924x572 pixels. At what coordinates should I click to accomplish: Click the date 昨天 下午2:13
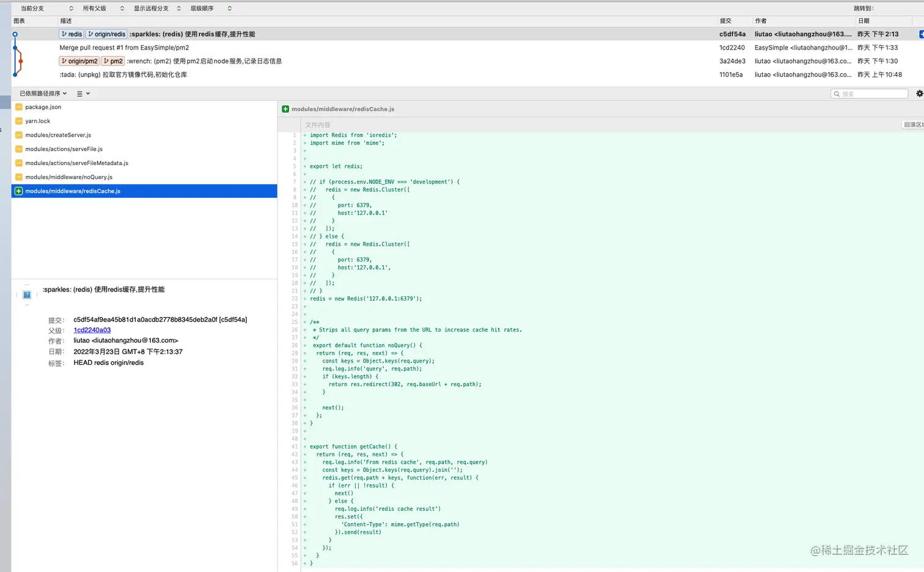pos(878,34)
